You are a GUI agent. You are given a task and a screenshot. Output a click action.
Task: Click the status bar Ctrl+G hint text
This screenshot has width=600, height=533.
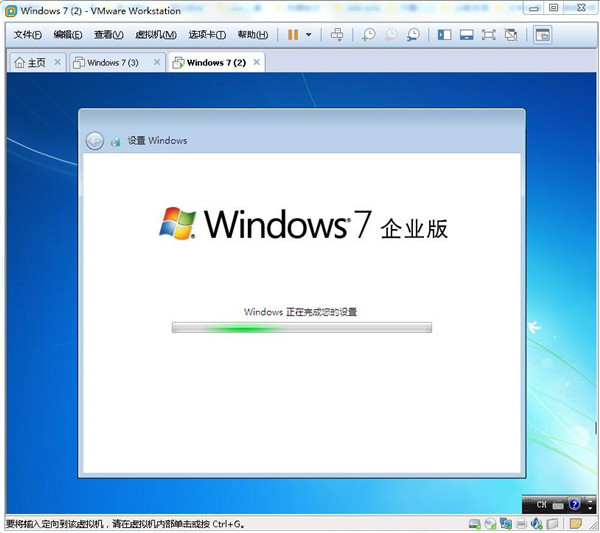point(125,524)
